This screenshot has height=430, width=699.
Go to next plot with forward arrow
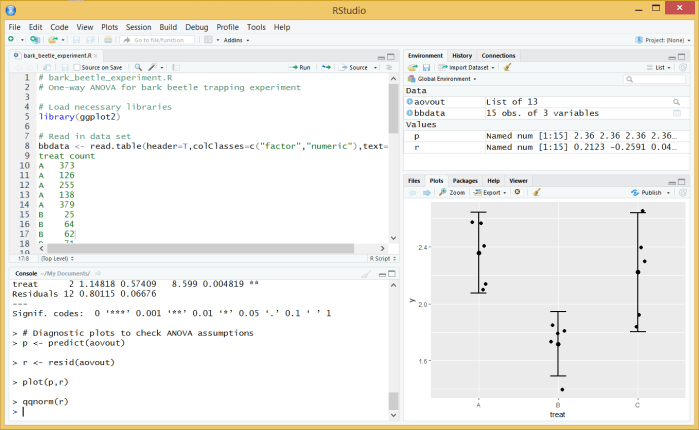click(x=427, y=192)
